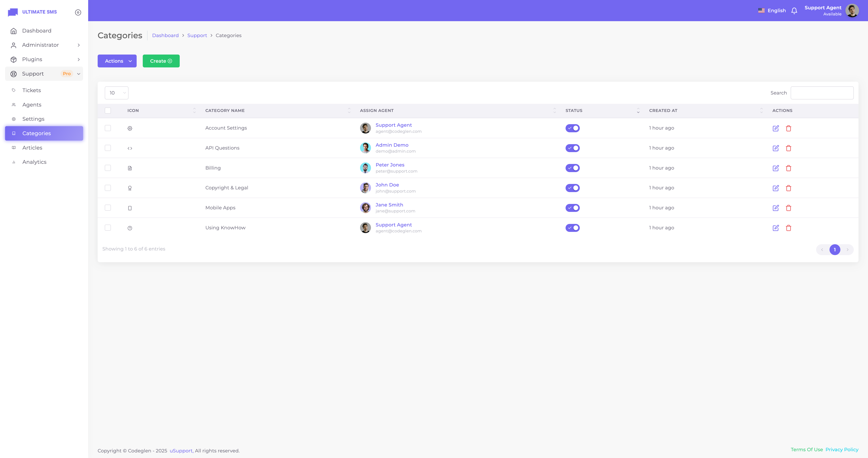Click into the Search input field
The image size is (868, 458).
(x=822, y=93)
